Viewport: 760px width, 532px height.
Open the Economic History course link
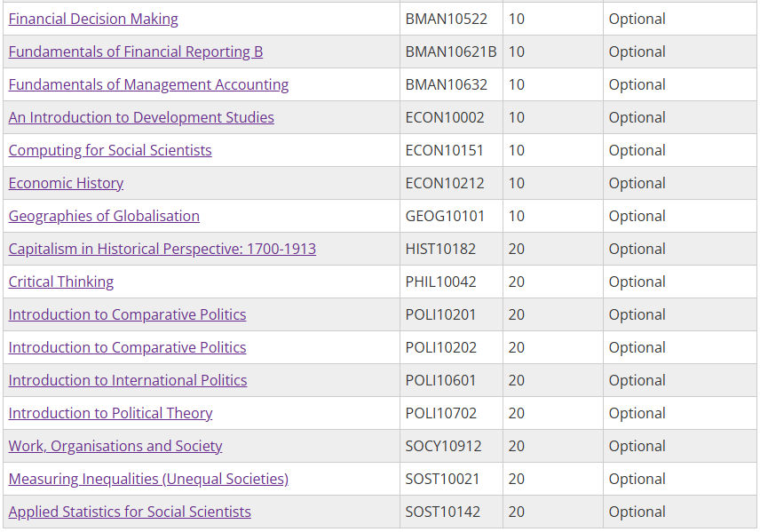[66, 183]
